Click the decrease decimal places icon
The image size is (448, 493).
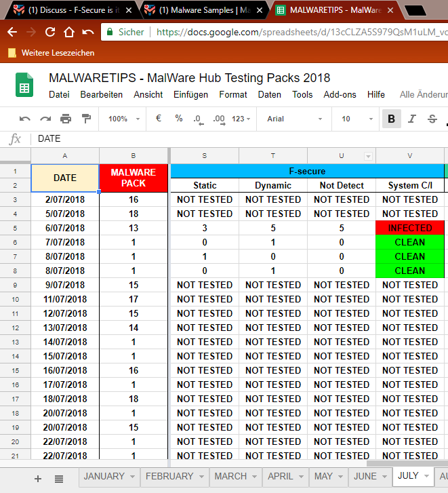click(198, 119)
